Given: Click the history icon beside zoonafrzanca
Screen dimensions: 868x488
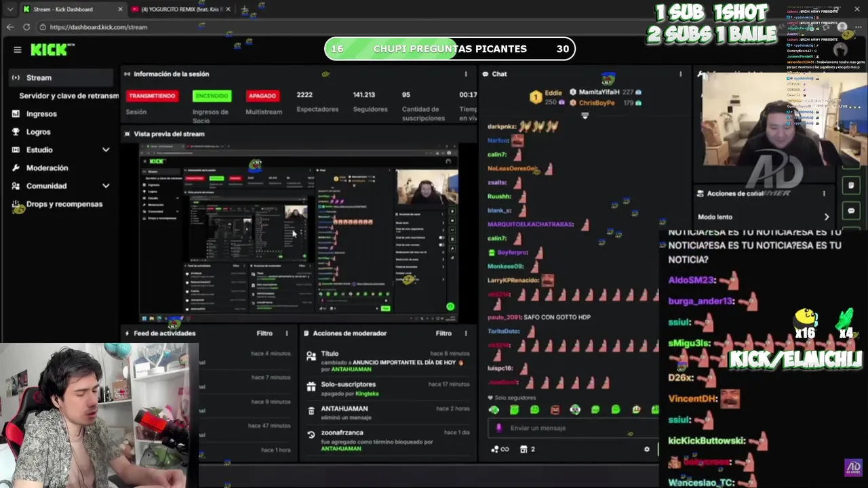Looking at the screenshot, I should pos(311,434).
